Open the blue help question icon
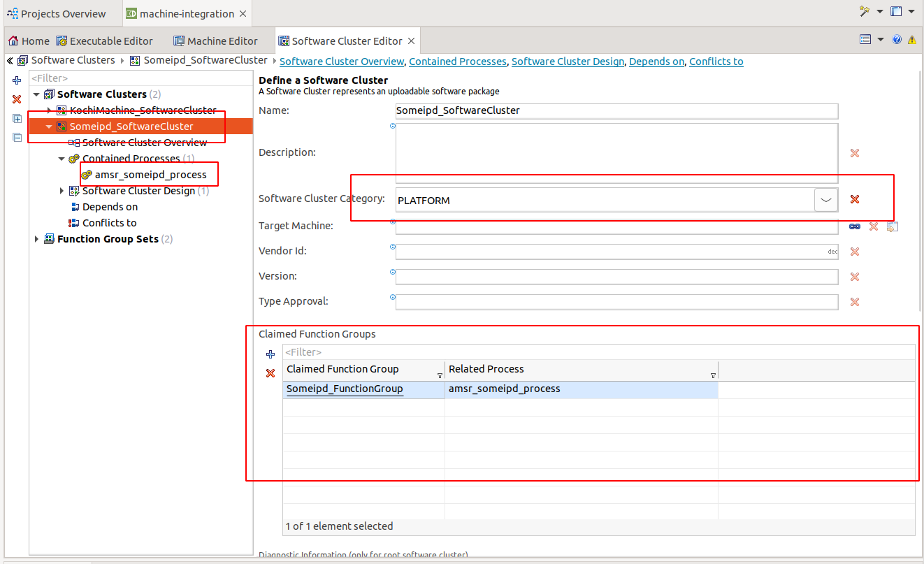 897,40
